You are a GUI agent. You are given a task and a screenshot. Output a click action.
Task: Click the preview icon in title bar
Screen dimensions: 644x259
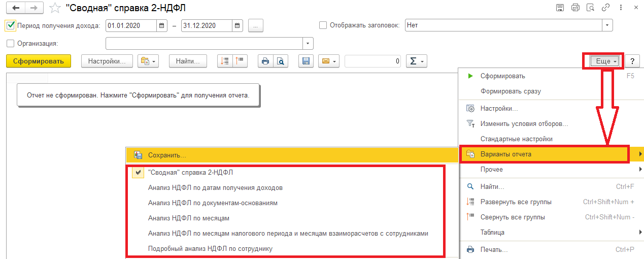pyautogui.click(x=590, y=8)
